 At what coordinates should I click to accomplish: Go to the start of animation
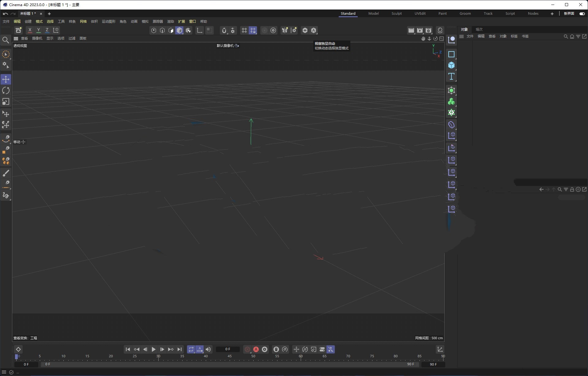pyautogui.click(x=128, y=349)
